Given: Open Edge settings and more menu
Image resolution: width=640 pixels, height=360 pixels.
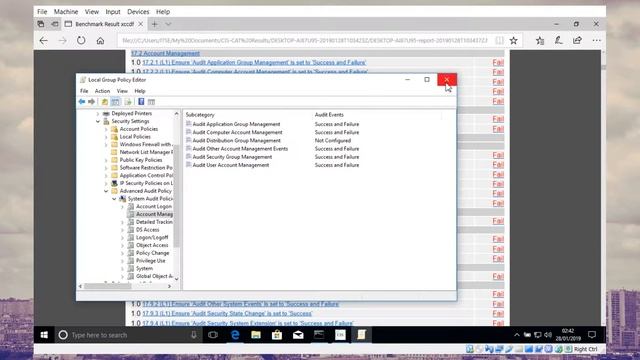Looking at the screenshot, I should pyautogui.click(x=596, y=40).
